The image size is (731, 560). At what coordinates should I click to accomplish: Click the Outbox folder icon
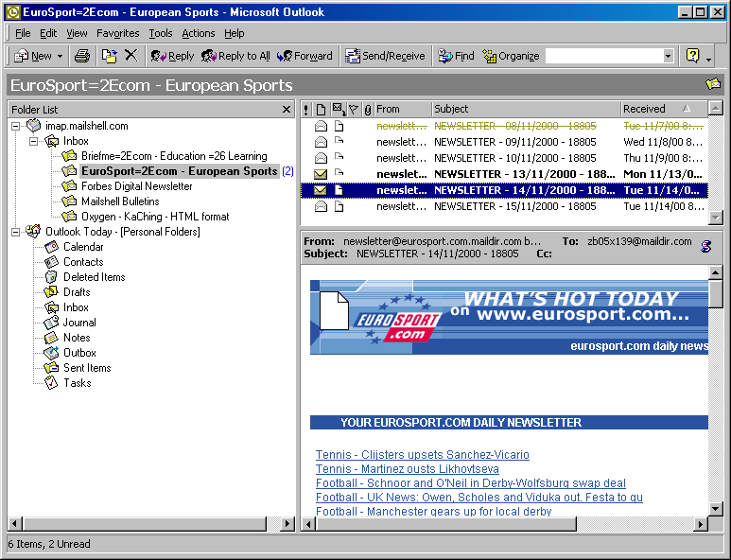coord(51,353)
